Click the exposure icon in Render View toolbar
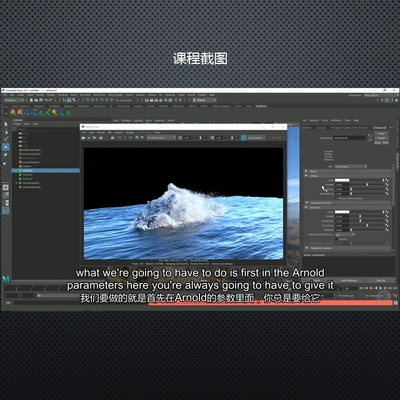This screenshot has height=400, width=400. (x=180, y=137)
